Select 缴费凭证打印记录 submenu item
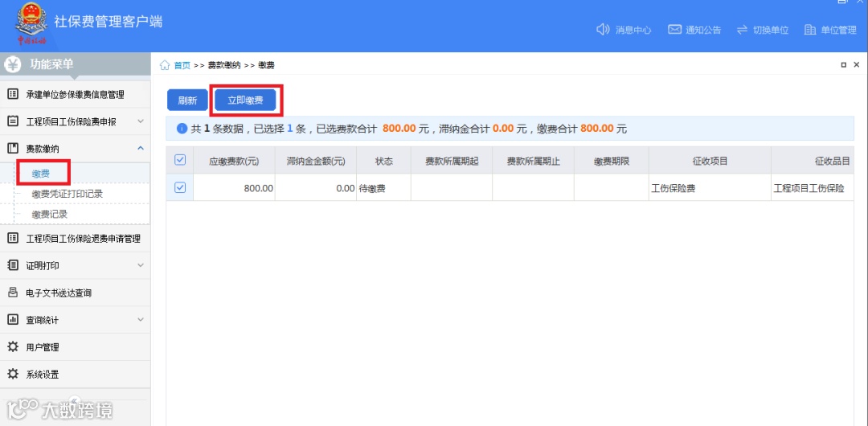Viewport: 868px width, 426px height. [x=68, y=194]
